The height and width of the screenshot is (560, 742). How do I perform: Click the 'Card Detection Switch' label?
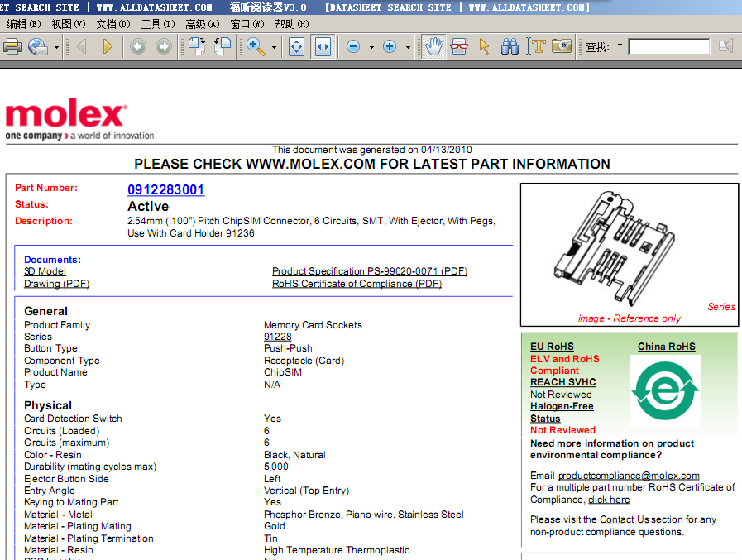pos(74,419)
